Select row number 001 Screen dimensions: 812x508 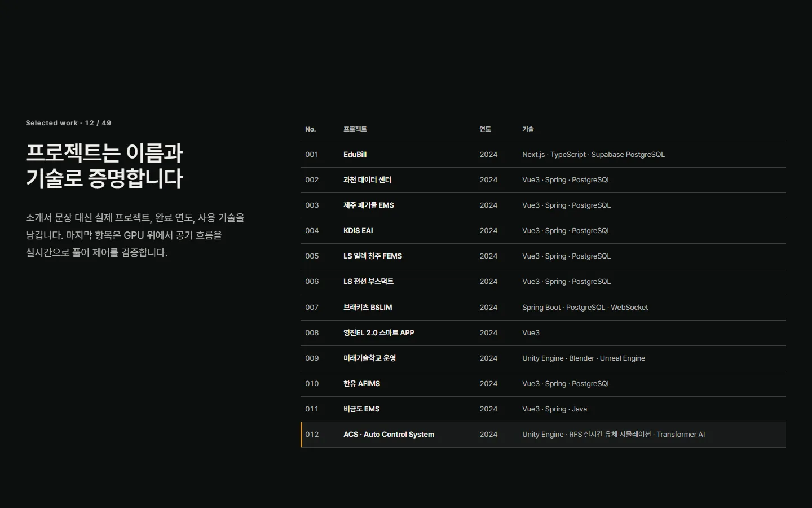tap(312, 155)
